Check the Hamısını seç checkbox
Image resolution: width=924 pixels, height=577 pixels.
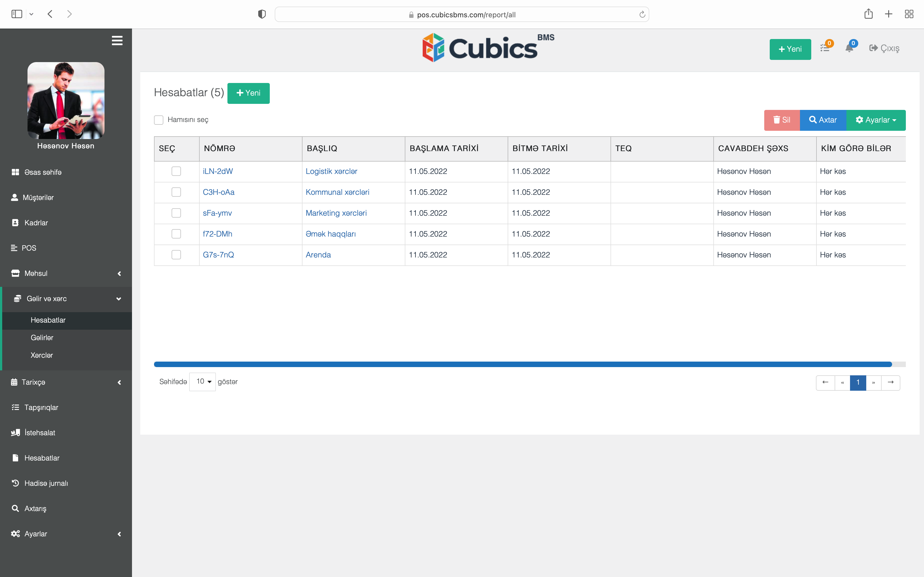tap(159, 120)
